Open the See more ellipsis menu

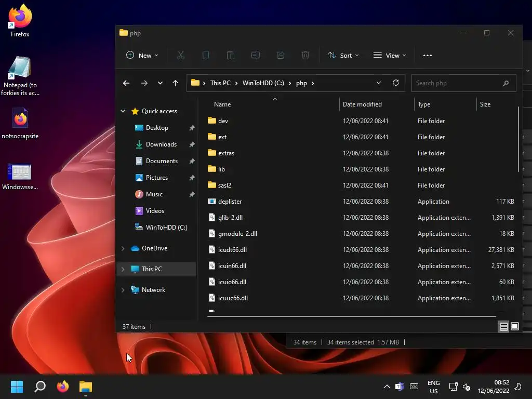pyautogui.click(x=428, y=55)
